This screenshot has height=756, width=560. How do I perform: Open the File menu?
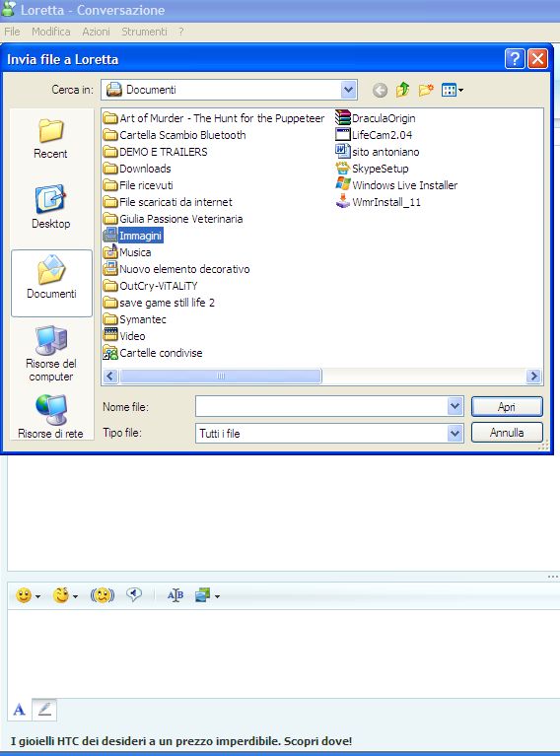[x=12, y=32]
